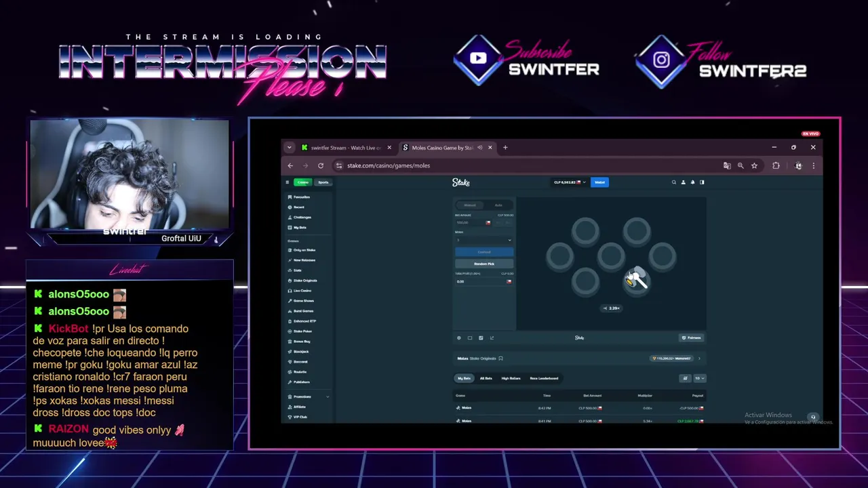This screenshot has height=488, width=868.
Task: Open the Chrome profile avatar
Action: [x=798, y=165]
